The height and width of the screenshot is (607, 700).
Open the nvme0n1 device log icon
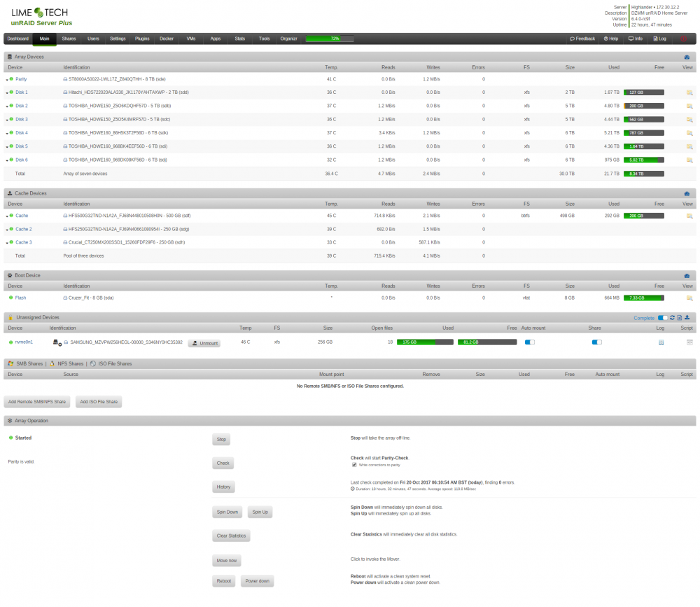[661, 342]
